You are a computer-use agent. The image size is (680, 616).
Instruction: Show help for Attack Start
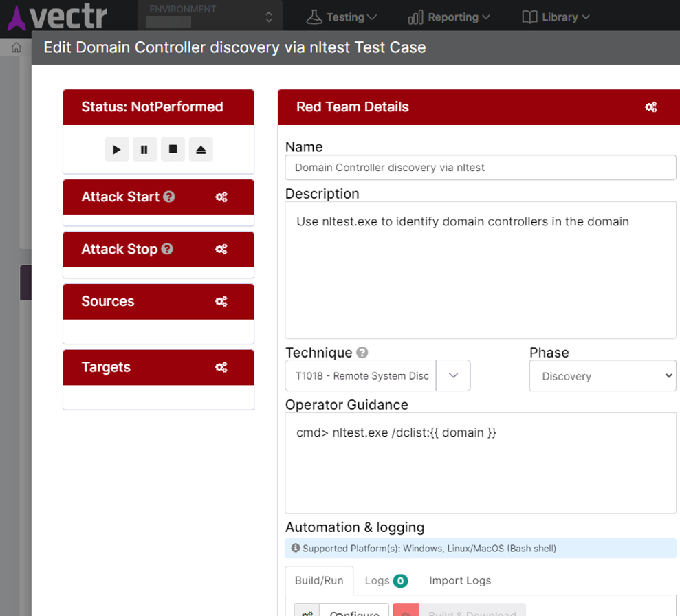[x=169, y=197]
